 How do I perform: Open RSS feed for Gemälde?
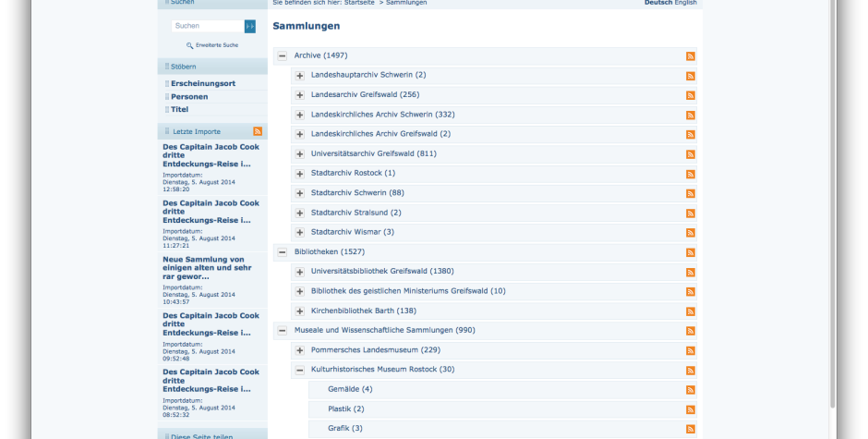click(691, 390)
